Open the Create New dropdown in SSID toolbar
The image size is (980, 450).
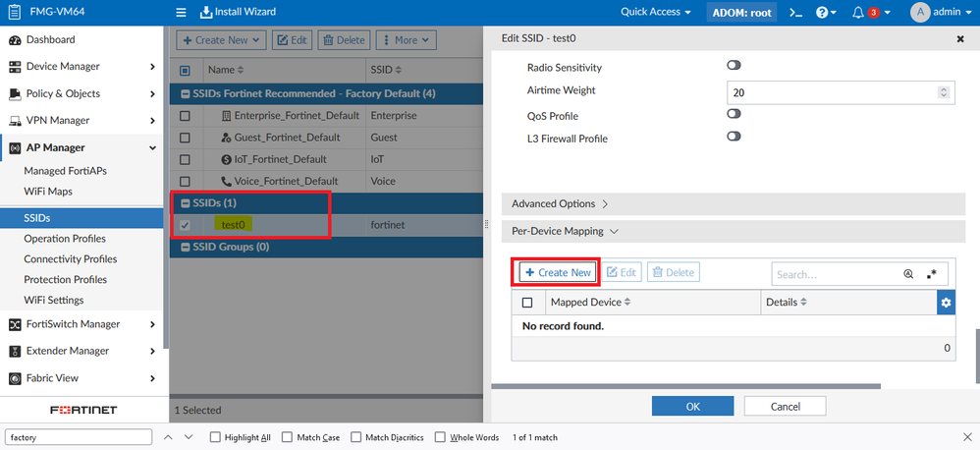221,40
